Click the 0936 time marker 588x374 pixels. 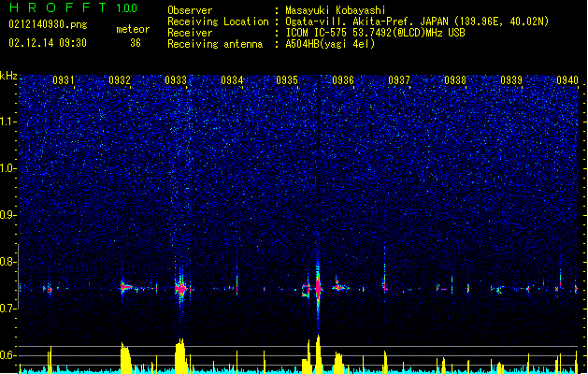pos(343,80)
